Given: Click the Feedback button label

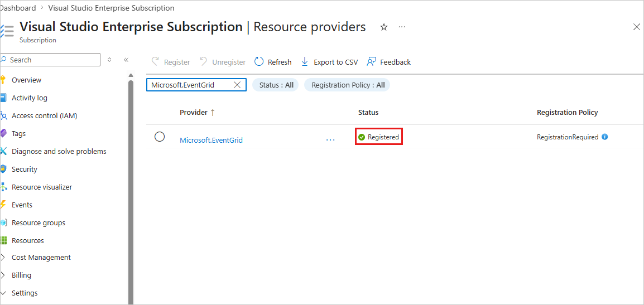Looking at the screenshot, I should point(395,62).
